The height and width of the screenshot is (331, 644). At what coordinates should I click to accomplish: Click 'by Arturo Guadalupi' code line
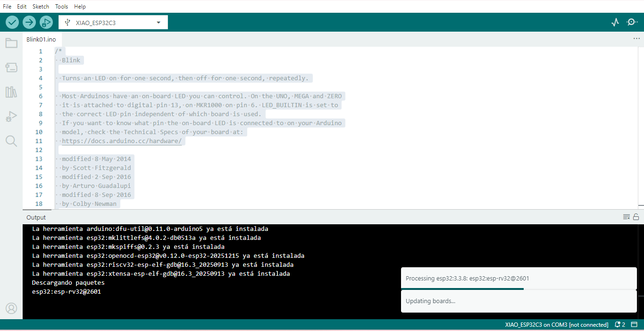pyautogui.click(x=96, y=186)
